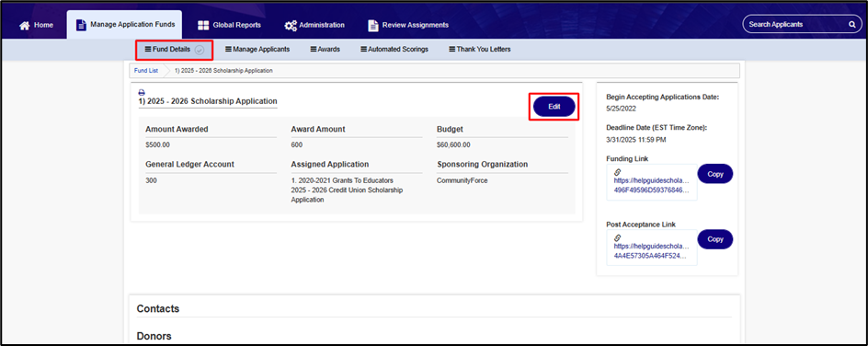Click the Assigned Application label
868x346 pixels.
click(x=330, y=165)
